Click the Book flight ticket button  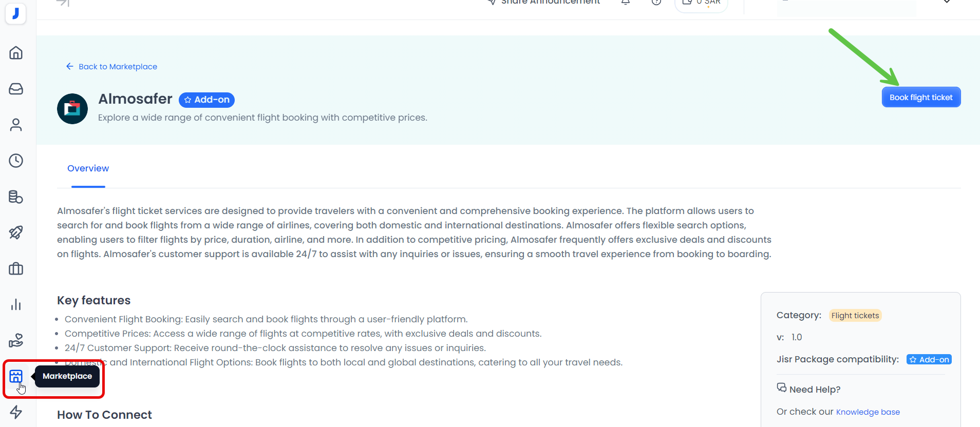tap(920, 98)
